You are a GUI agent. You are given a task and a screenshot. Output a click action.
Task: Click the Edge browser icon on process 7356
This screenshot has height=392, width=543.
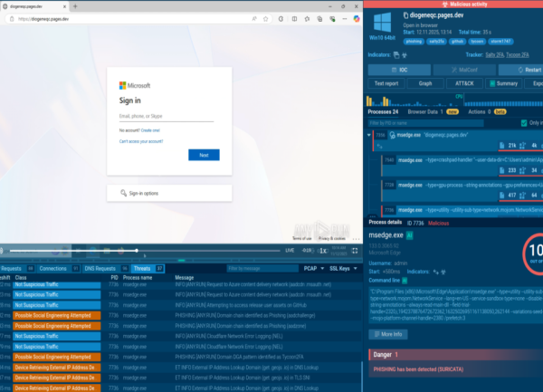393,135
